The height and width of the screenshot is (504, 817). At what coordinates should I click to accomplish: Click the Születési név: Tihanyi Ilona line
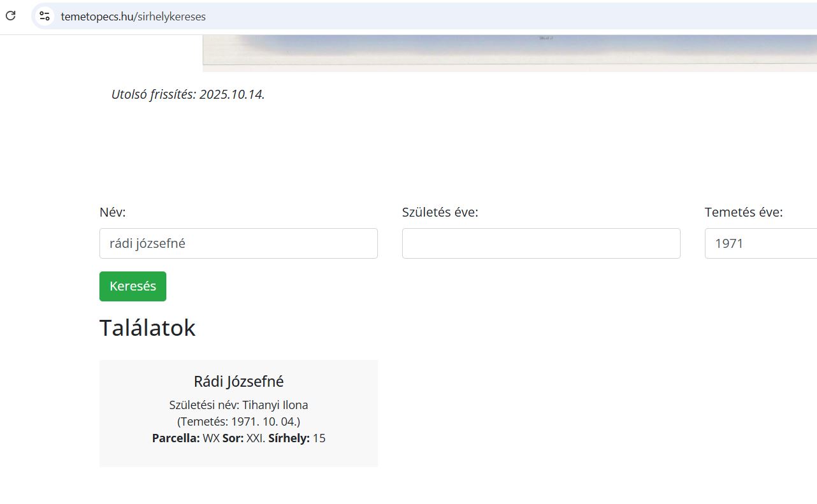pyautogui.click(x=238, y=405)
